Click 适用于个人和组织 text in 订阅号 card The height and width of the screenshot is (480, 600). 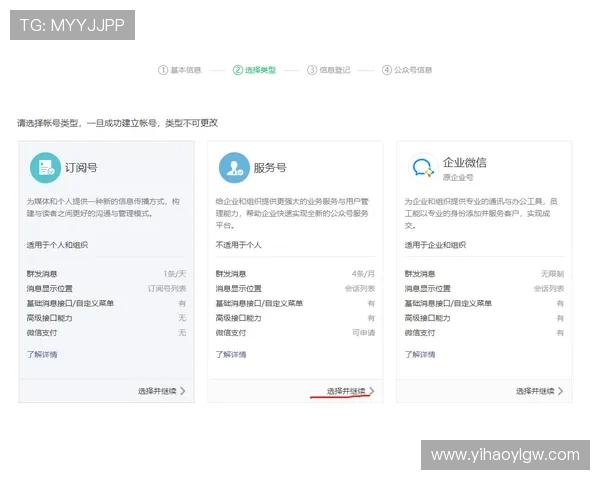pos(57,245)
